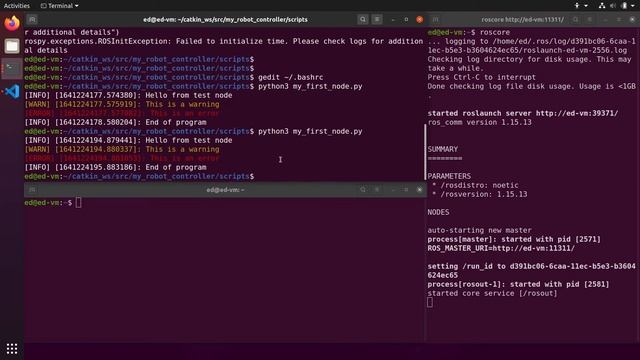Launch Visual Studio Code from the dock
This screenshot has height=360, width=640.
point(12,91)
